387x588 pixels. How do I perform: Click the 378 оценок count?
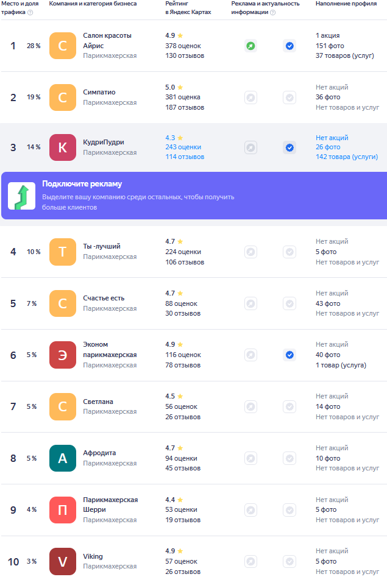183,46
